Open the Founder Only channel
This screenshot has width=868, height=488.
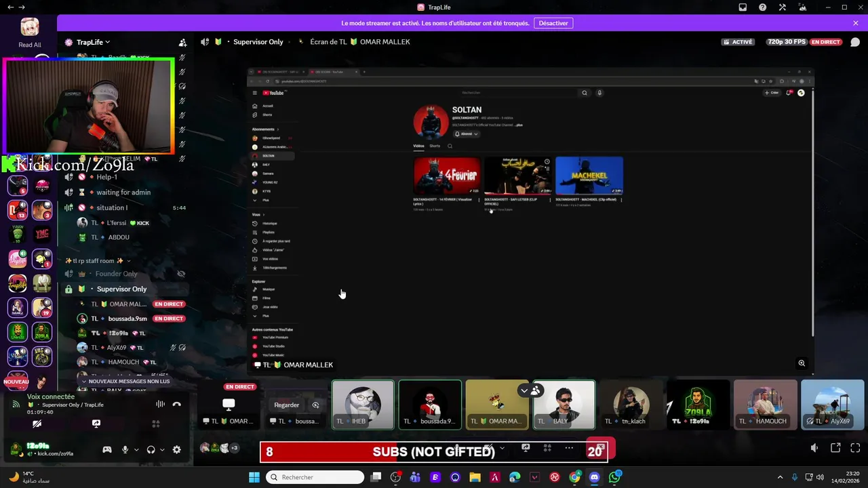116,274
